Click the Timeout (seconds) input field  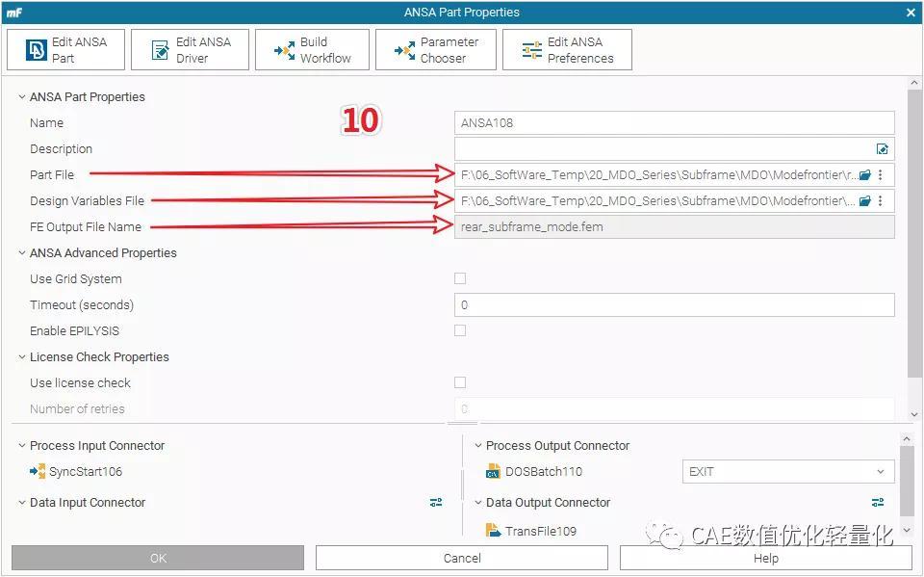tap(674, 304)
